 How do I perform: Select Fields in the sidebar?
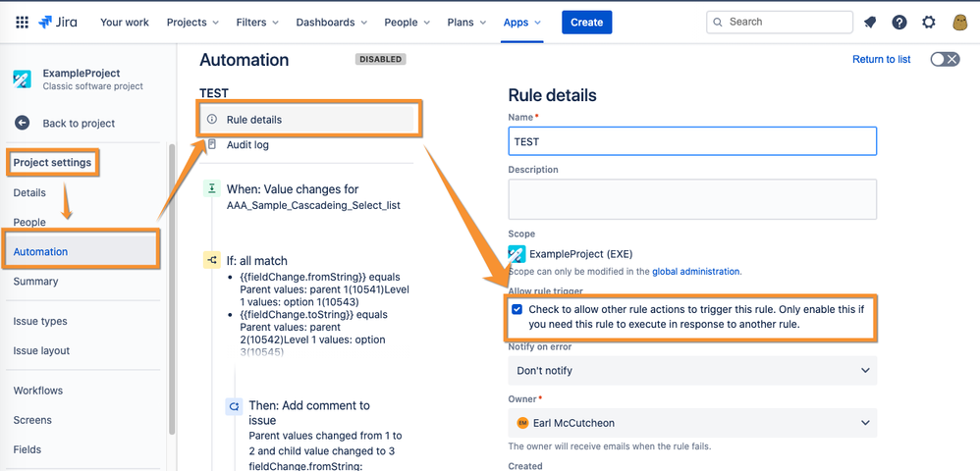click(x=27, y=449)
